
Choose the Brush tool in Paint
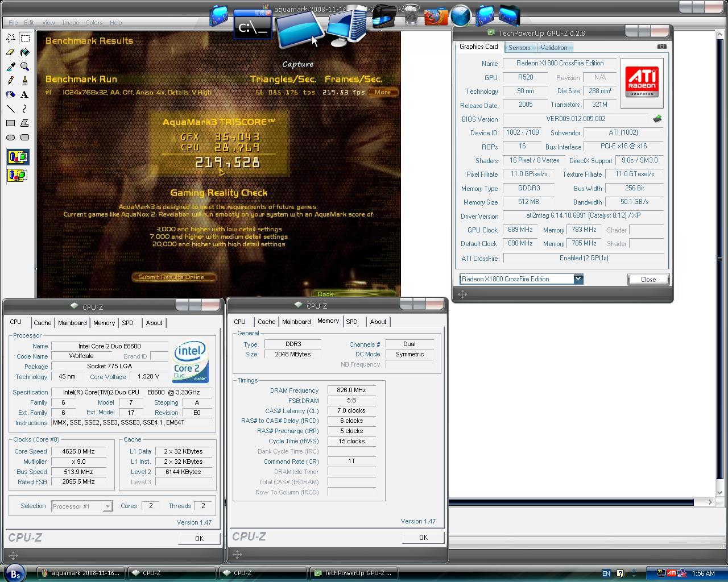pos(25,81)
